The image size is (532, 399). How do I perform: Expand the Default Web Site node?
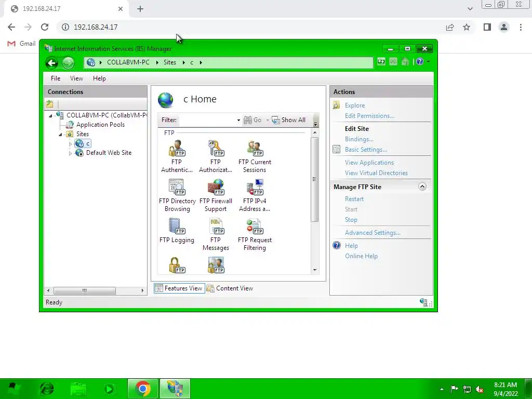click(x=70, y=153)
